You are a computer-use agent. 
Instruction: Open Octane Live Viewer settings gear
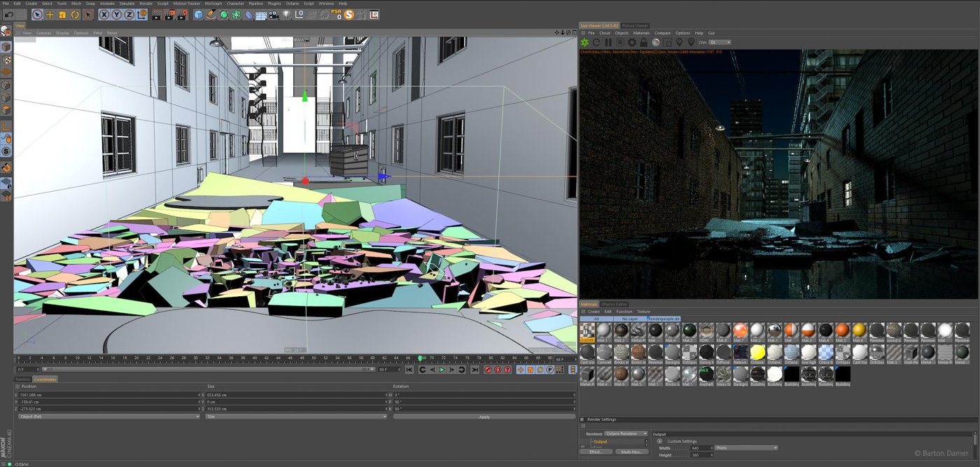(631, 43)
